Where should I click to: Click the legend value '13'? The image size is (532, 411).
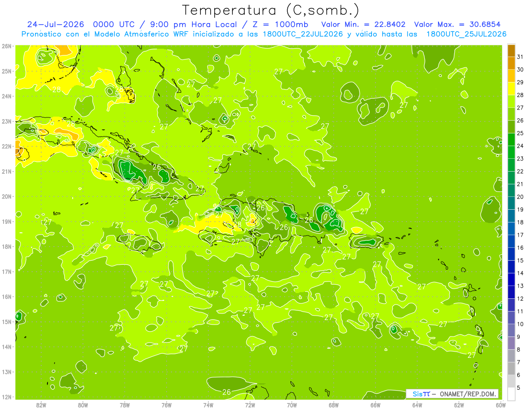pos(520,286)
